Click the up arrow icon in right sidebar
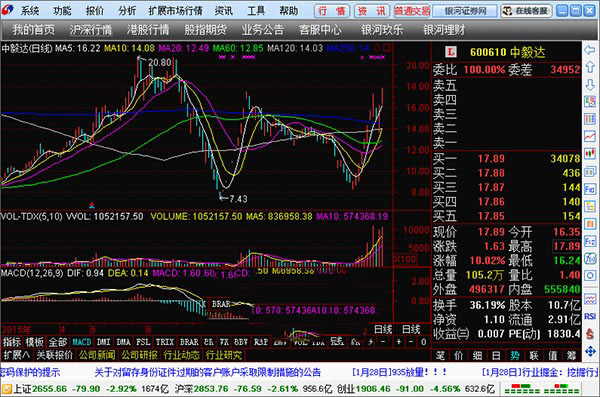The image size is (600, 397). tap(590, 67)
